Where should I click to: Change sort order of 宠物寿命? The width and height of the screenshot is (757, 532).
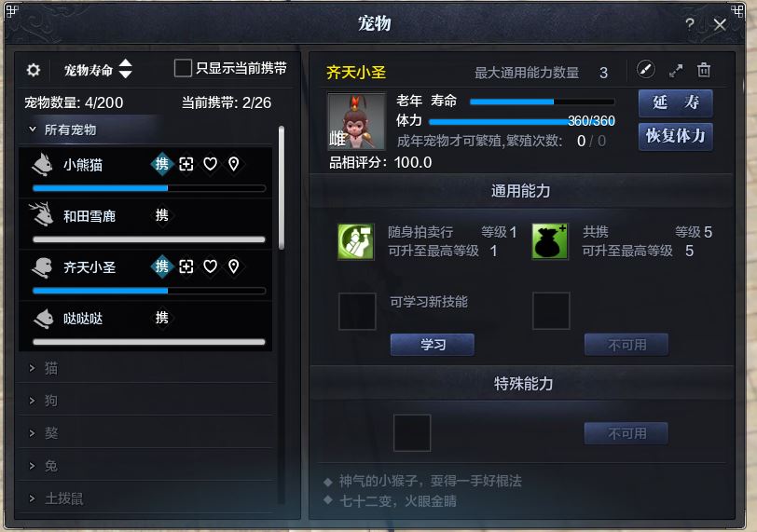pyautogui.click(x=126, y=69)
